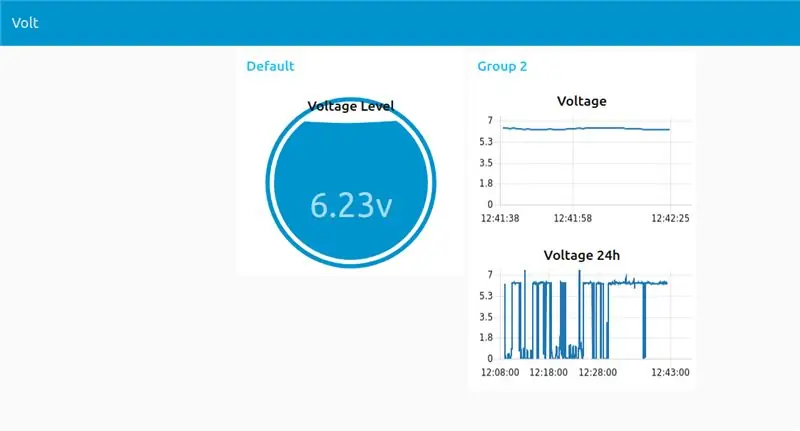Click the 12:41:38 time label
The height and width of the screenshot is (431, 800).
tap(500, 218)
